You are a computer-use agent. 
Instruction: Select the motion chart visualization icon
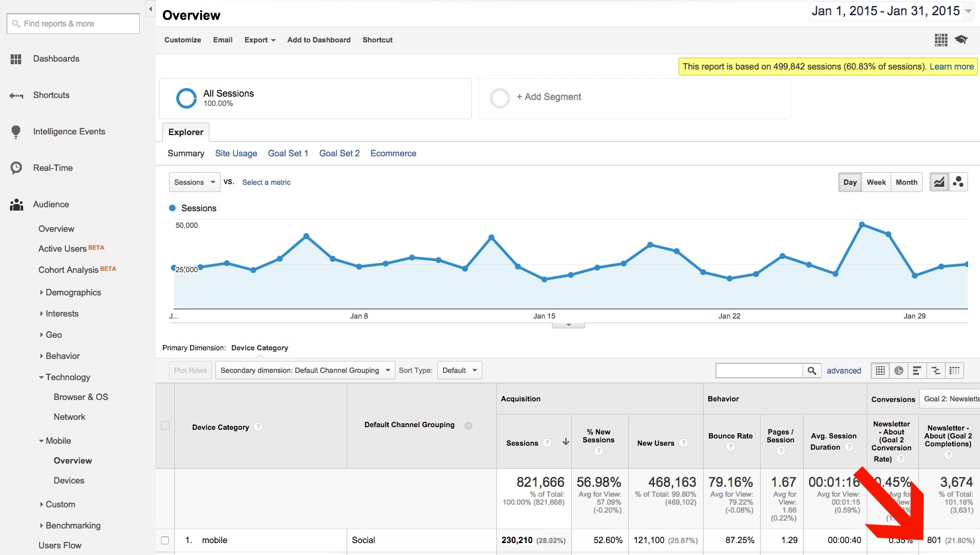(957, 181)
